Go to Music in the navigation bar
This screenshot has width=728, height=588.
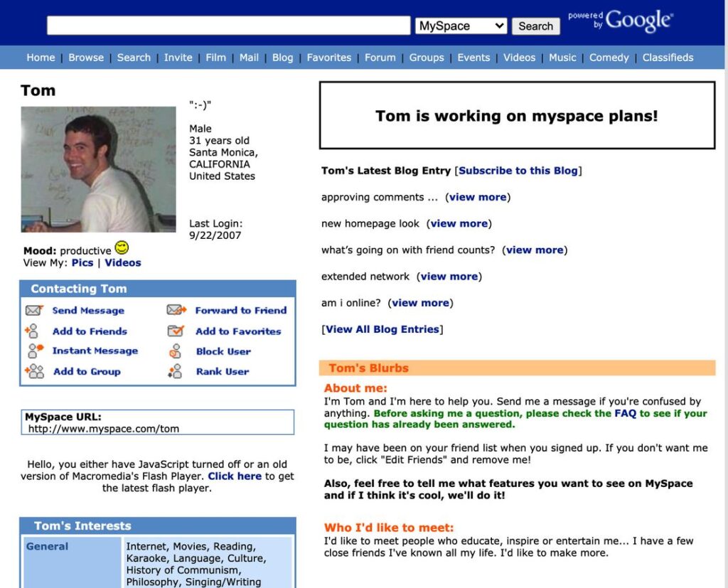(x=562, y=58)
